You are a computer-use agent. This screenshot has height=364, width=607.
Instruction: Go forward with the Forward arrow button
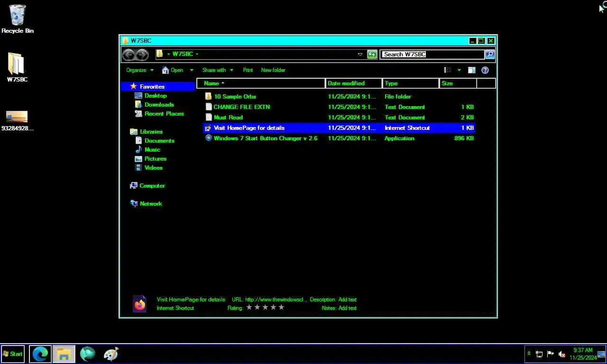[142, 55]
